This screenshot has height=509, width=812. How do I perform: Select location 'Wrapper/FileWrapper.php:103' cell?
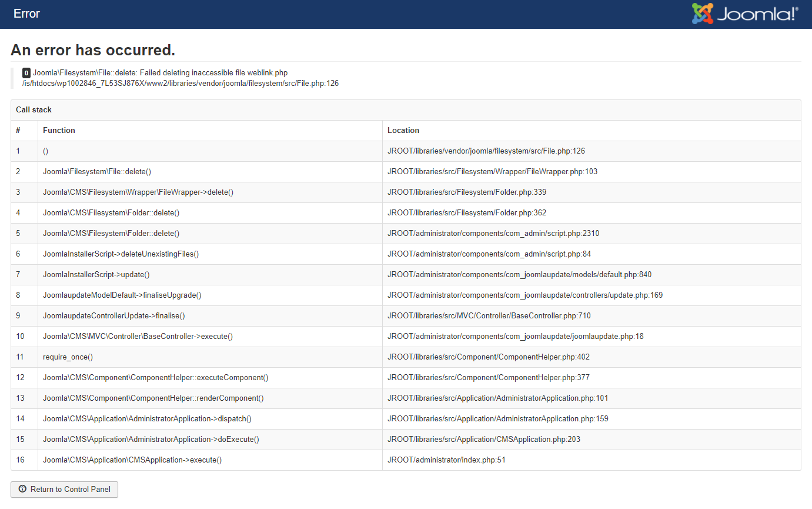592,172
